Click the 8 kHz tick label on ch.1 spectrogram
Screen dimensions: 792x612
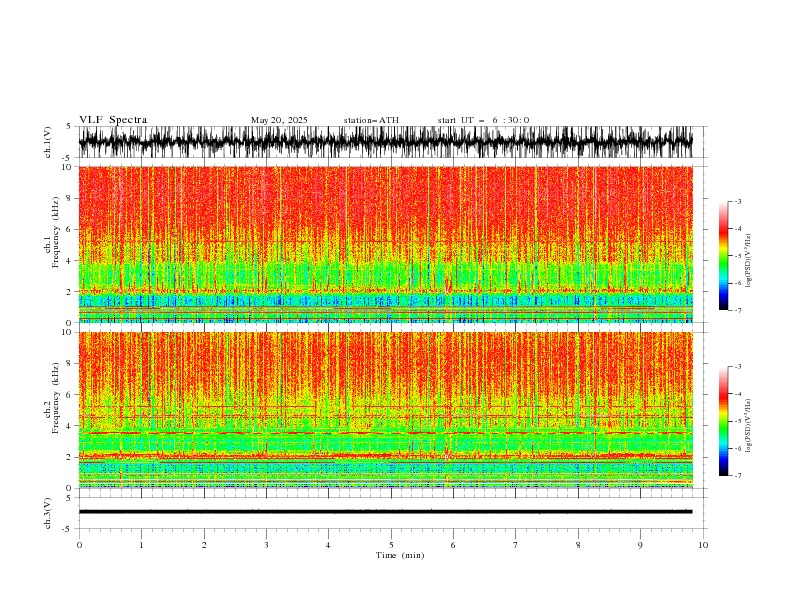click(x=69, y=198)
